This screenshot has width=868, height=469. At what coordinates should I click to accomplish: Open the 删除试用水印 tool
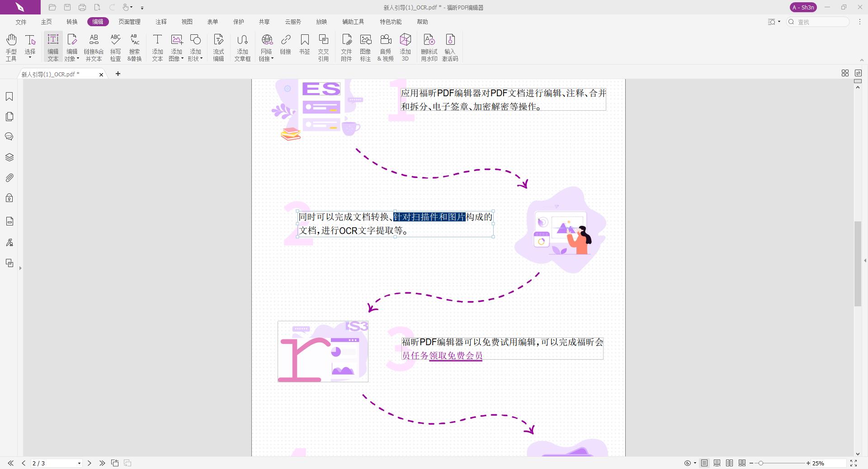[429, 47]
